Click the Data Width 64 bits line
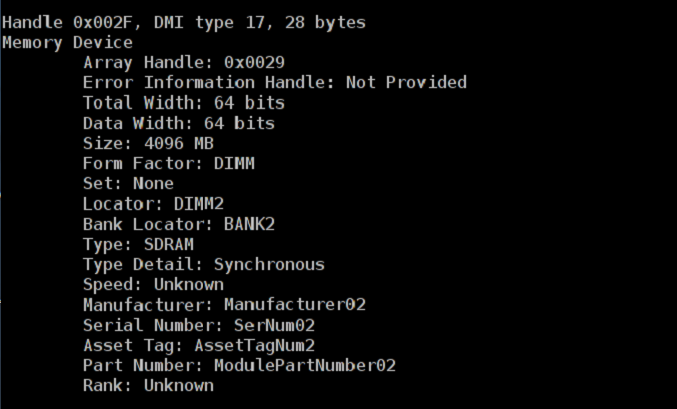 coord(179,123)
